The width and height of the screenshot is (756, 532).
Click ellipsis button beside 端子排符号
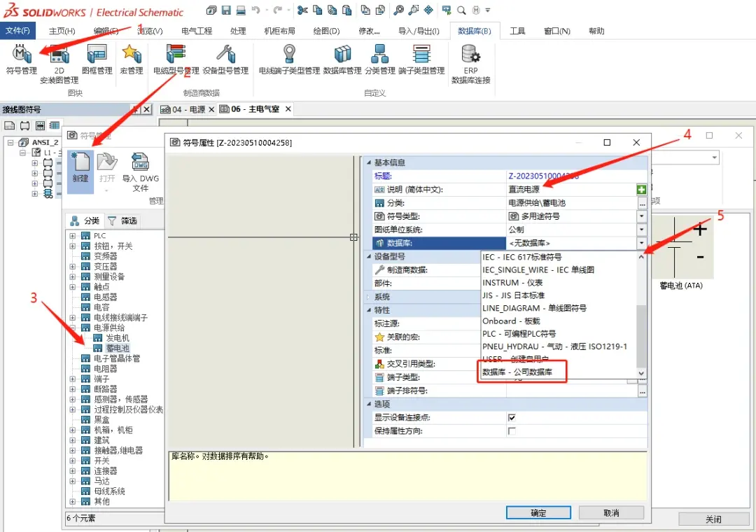click(x=642, y=392)
